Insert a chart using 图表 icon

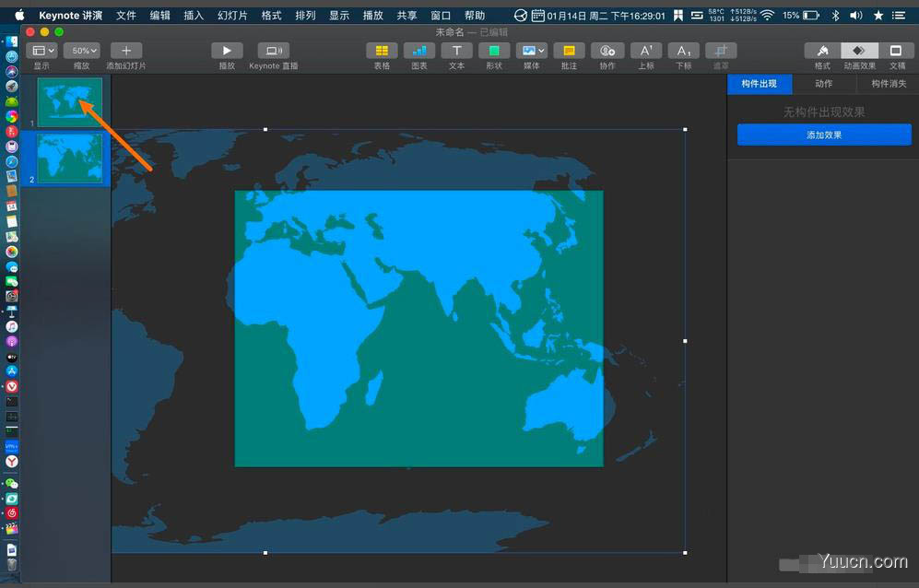419,51
